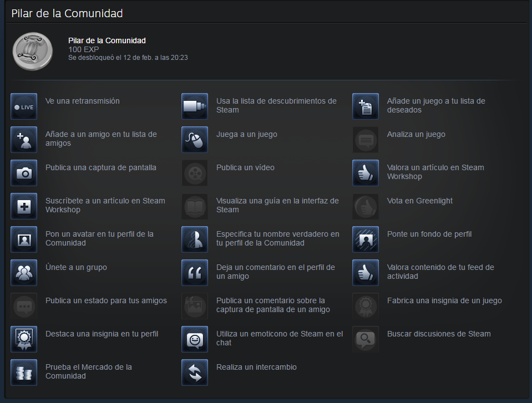Select 'Buscar discusiones de Steam' text
This screenshot has width=532, height=403.
coord(439,334)
